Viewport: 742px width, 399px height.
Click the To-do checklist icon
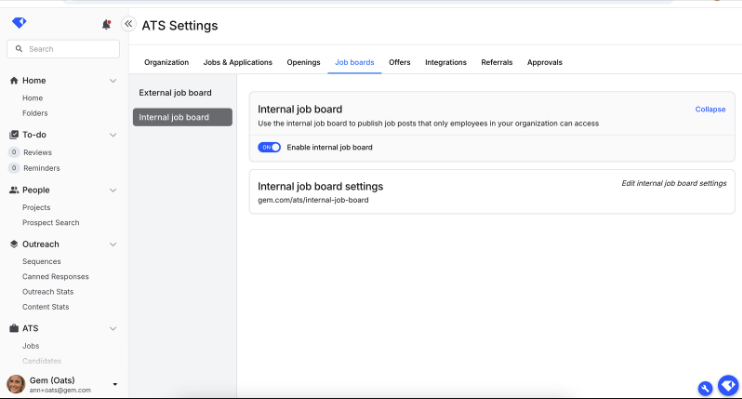tap(14, 135)
